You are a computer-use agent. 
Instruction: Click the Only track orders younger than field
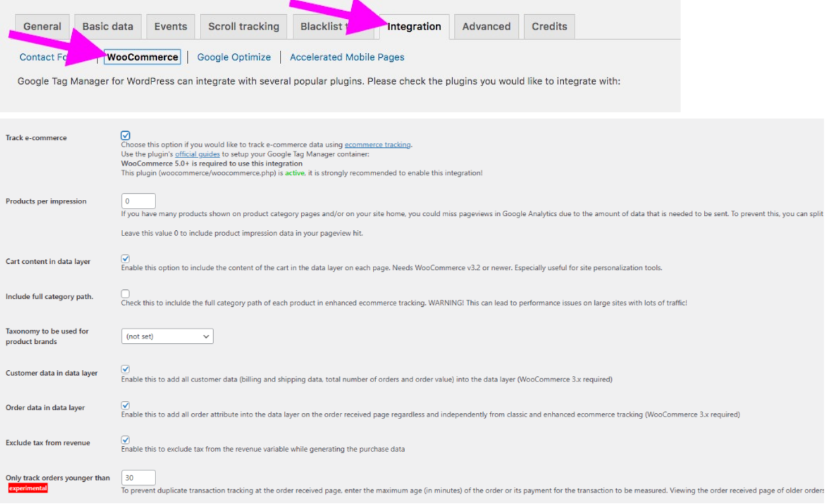[x=139, y=478]
